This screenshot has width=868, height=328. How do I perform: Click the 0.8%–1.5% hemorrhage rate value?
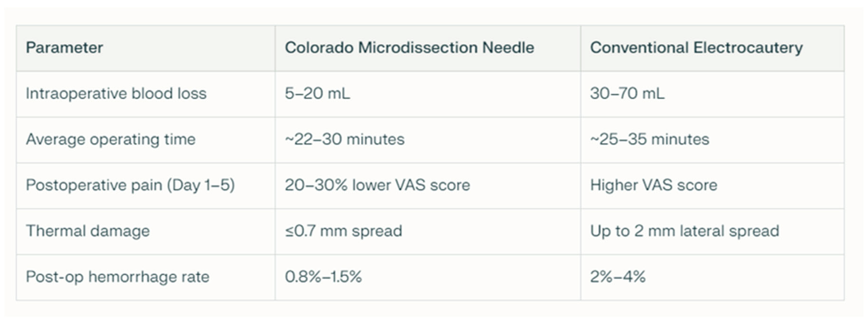coord(323,277)
